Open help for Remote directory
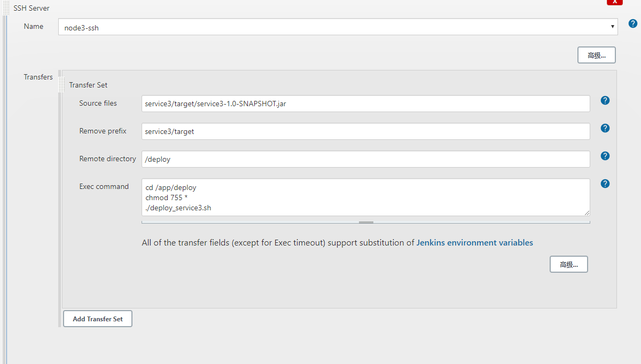 point(605,156)
